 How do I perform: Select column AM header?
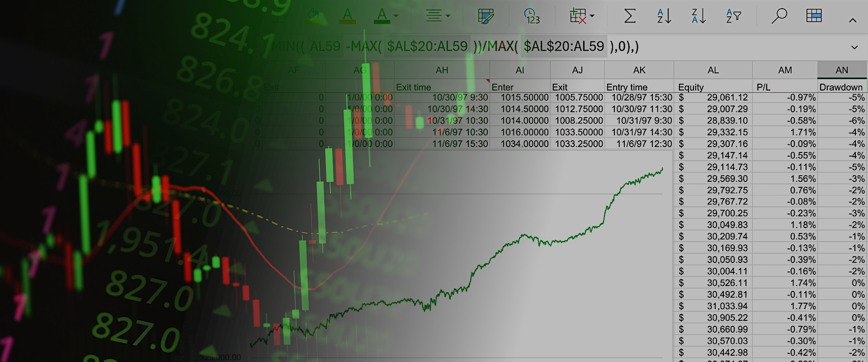pos(785,70)
